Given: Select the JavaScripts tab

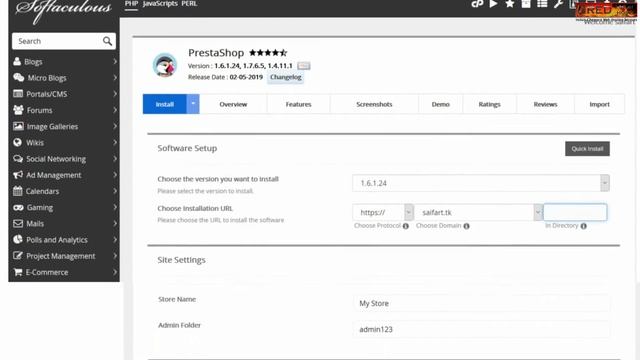Looking at the screenshot, I should coord(160,4).
